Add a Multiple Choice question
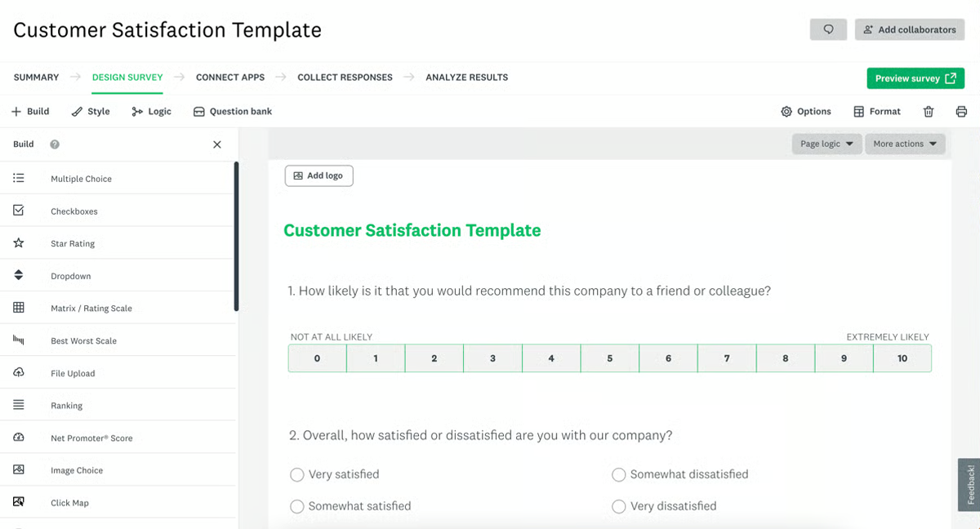The height and width of the screenshot is (529, 980). coord(82,178)
